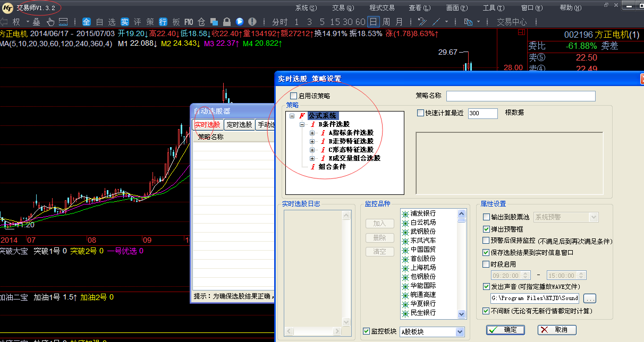Open the 工具 menu
Image resolution: width=644 pixels, height=342 pixels.
tap(493, 8)
